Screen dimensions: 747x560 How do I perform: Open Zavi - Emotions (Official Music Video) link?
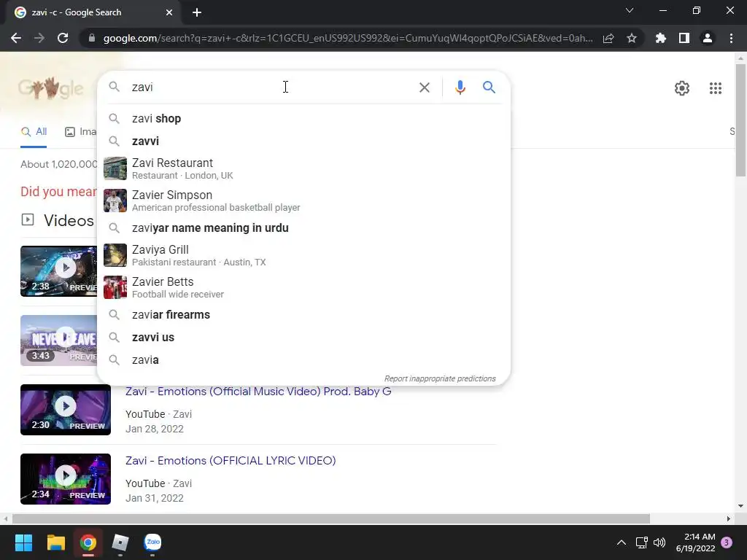[258, 392]
